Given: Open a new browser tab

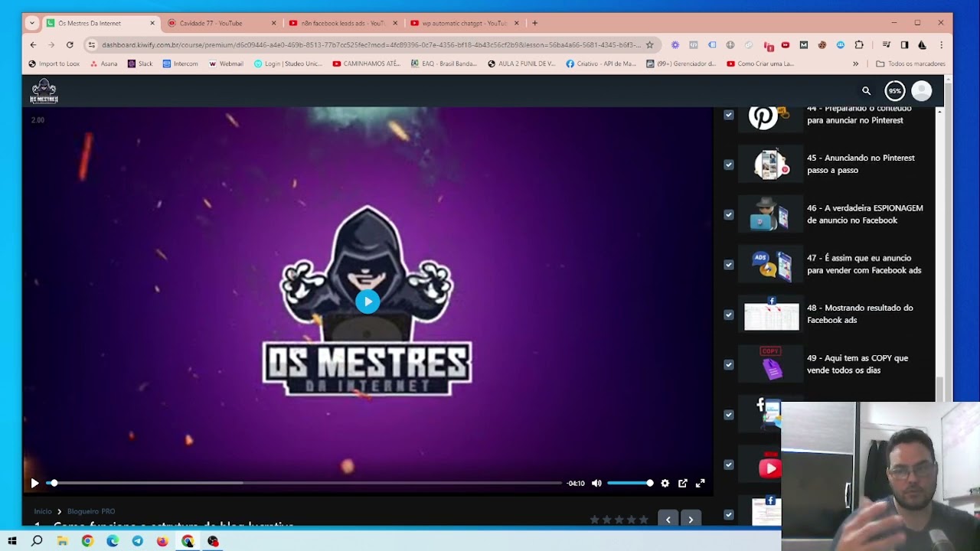Looking at the screenshot, I should (534, 23).
